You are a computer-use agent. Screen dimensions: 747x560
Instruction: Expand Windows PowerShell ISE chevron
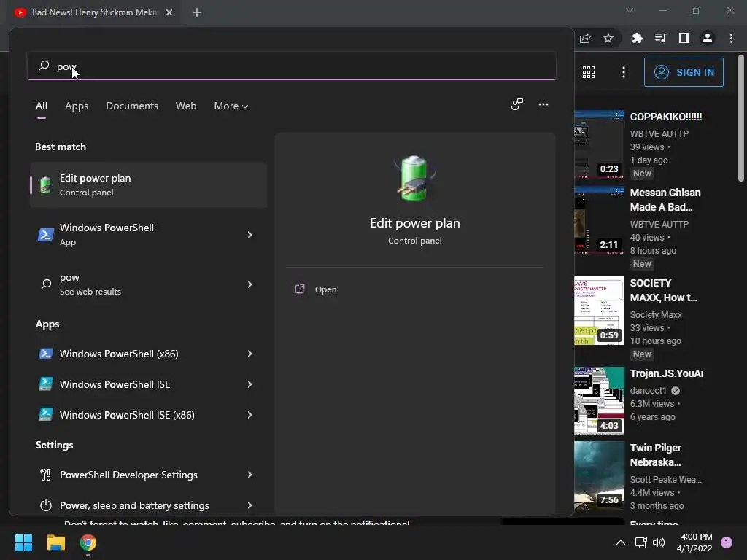(x=249, y=384)
